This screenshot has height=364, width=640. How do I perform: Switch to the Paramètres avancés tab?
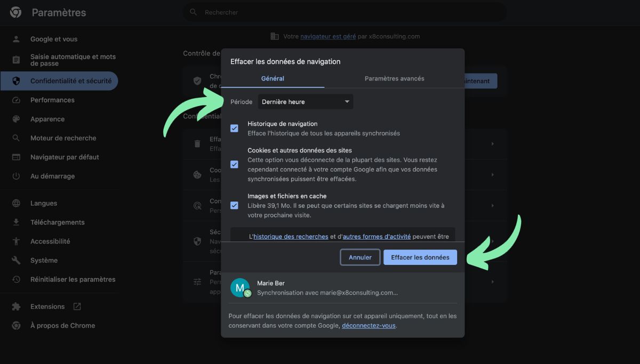(395, 78)
